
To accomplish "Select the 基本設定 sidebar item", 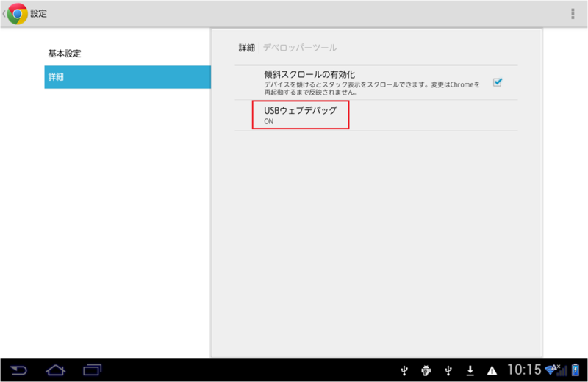I will pos(127,54).
